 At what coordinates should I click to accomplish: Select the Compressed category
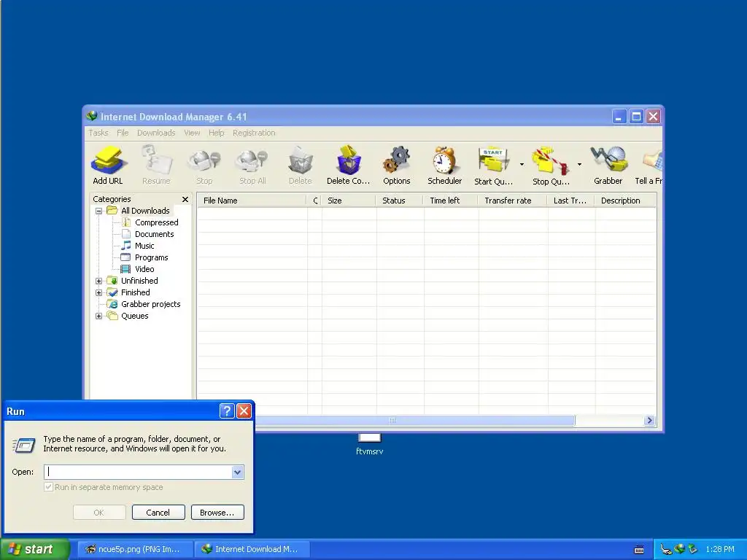click(156, 222)
